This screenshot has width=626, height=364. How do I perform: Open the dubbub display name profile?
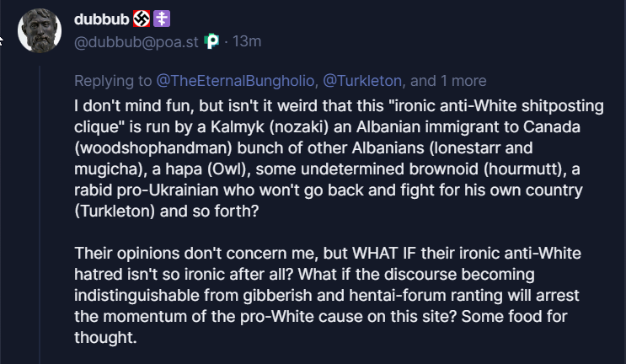point(102,19)
